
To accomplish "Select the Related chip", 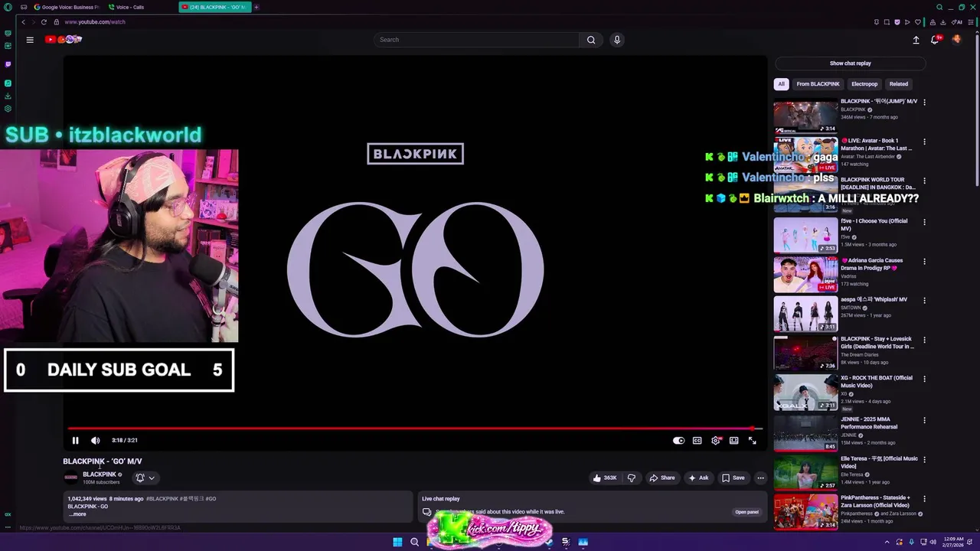I will [898, 84].
